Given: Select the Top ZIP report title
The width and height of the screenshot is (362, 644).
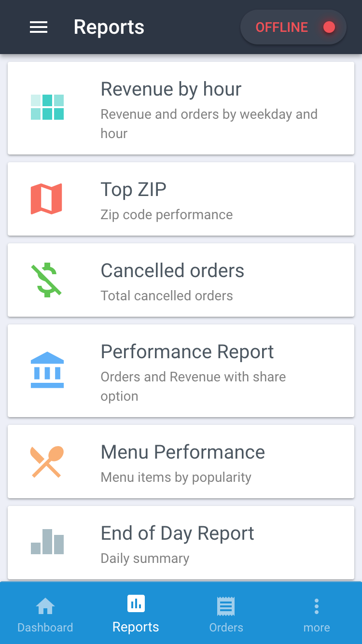Looking at the screenshot, I should [x=133, y=190].
